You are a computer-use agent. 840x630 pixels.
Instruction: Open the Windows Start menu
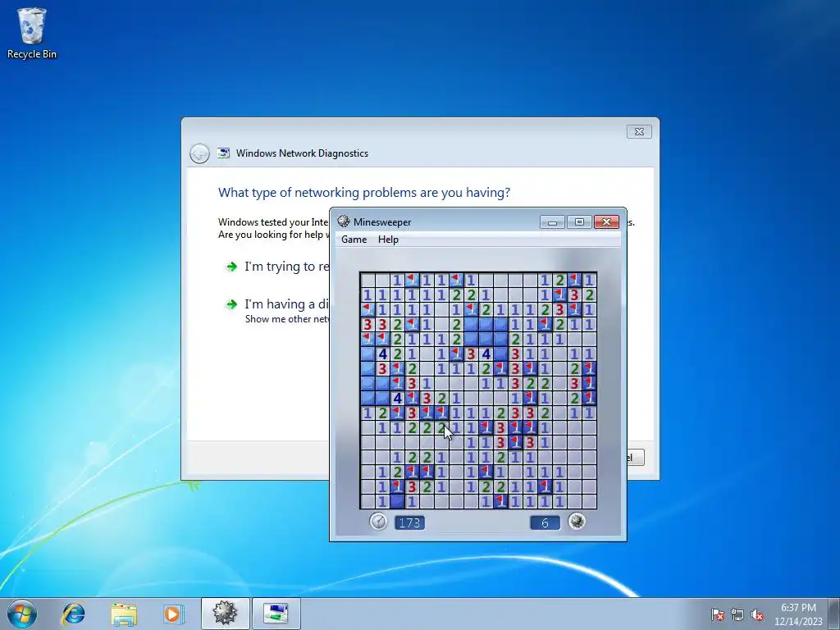coord(22,614)
